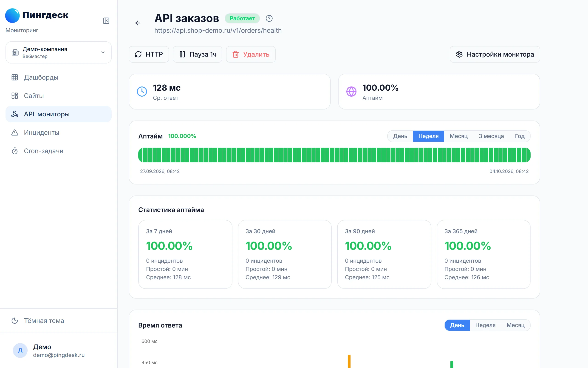Open Дашборды in the sidebar

59,78
